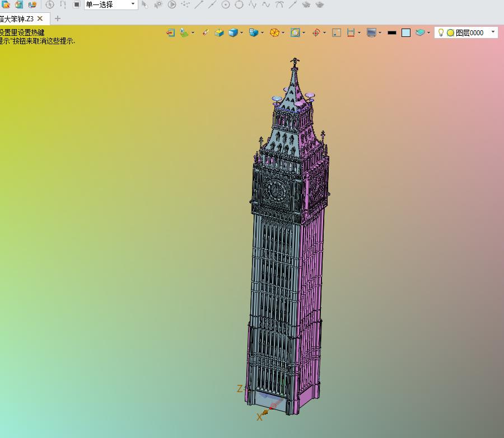Click the grey play-circle icon
504x438 pixels.
[x=172, y=4]
